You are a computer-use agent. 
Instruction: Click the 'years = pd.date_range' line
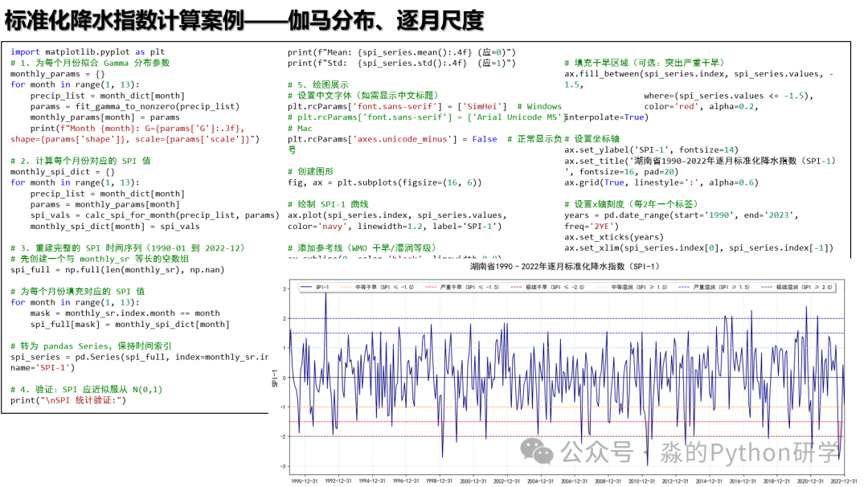(x=682, y=215)
